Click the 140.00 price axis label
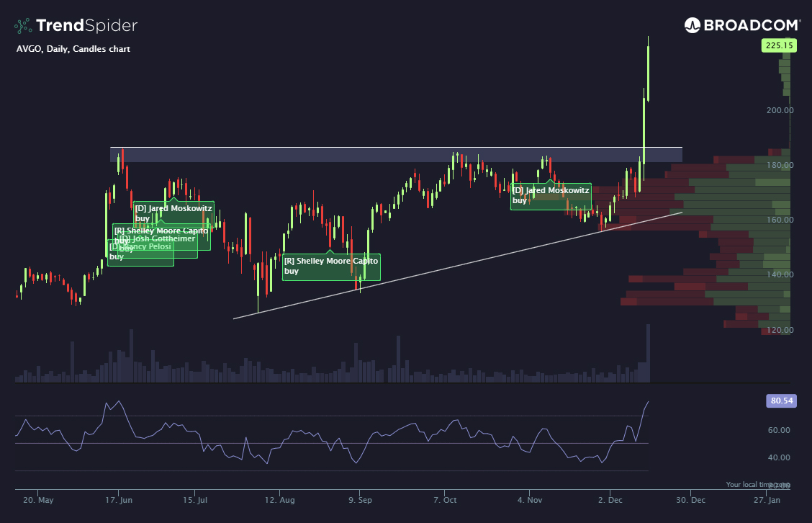The image size is (812, 523). [x=780, y=274]
